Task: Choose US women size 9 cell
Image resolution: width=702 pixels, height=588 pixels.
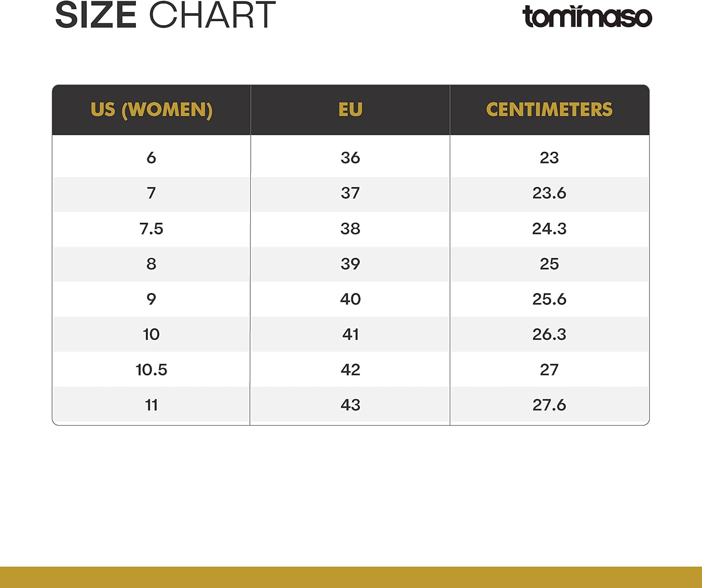Action: click(x=151, y=299)
